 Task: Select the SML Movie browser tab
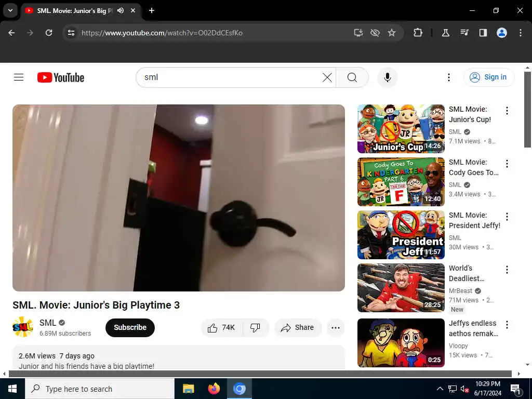click(81, 11)
